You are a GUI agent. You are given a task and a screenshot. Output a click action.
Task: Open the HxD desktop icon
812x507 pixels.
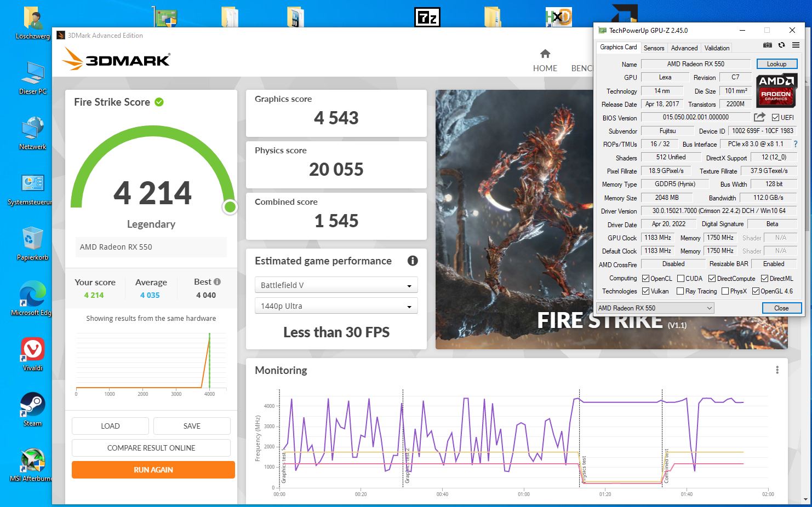[558, 17]
